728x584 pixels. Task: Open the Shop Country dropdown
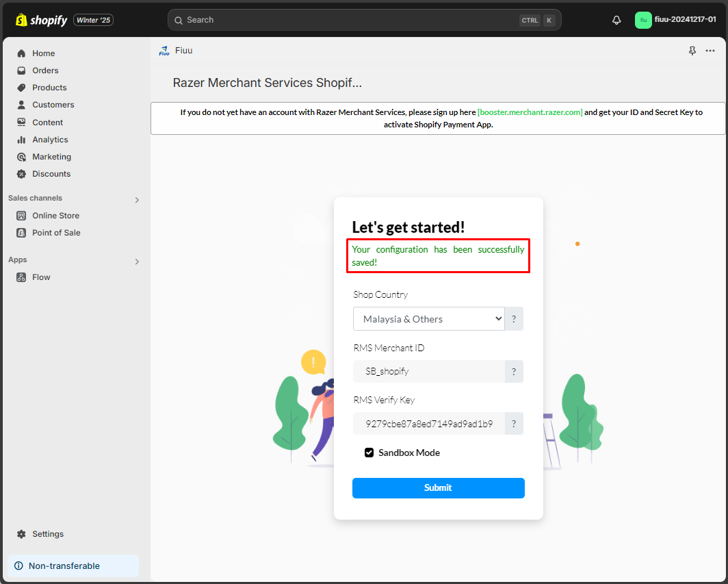coord(428,319)
